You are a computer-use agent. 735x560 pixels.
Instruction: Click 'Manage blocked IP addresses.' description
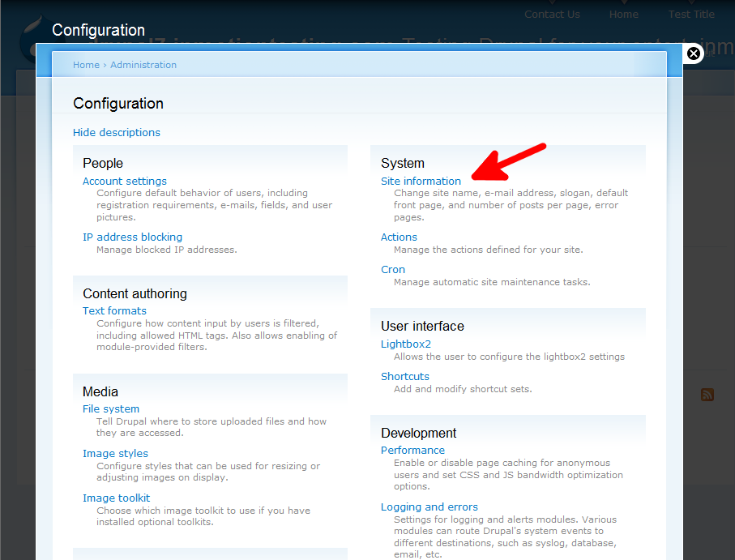pyautogui.click(x=167, y=250)
